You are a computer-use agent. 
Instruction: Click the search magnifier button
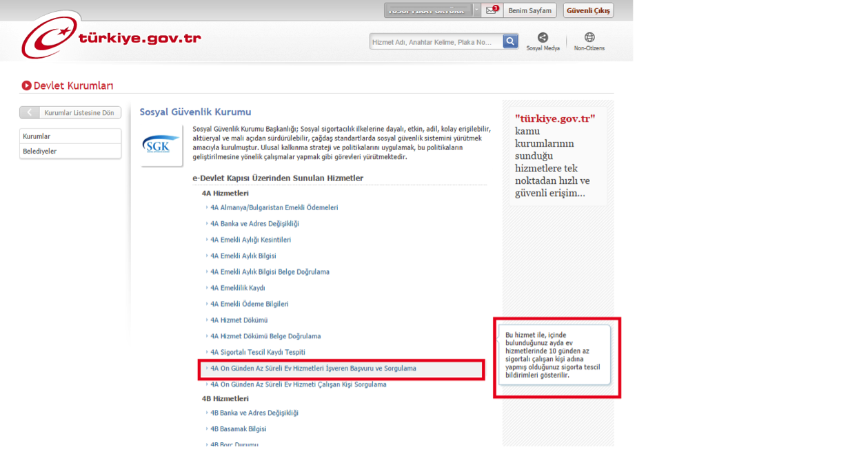pos(510,42)
